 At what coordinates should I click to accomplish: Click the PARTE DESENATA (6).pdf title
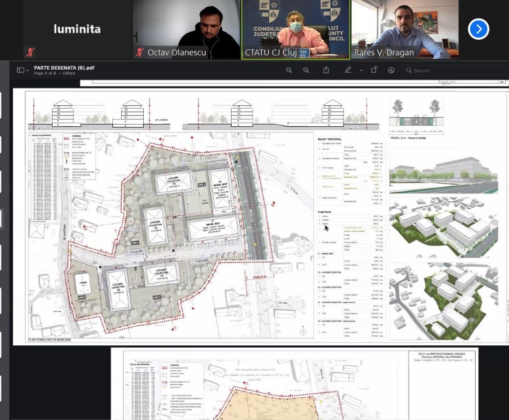pyautogui.click(x=57, y=68)
